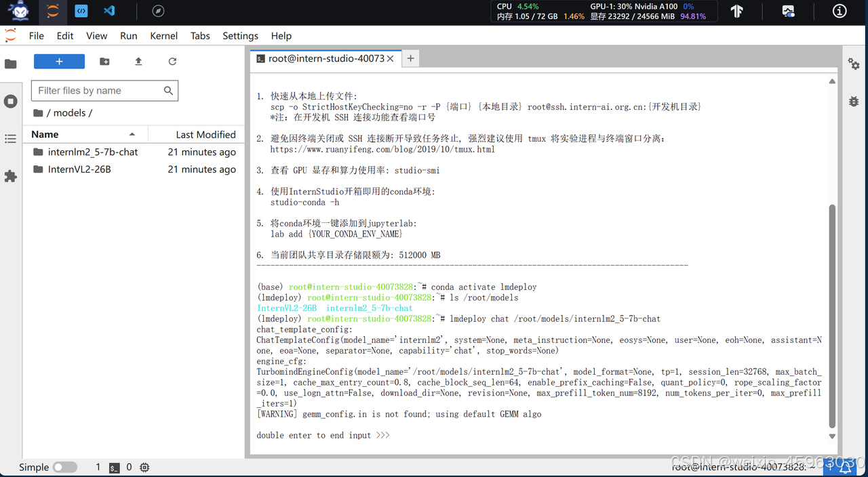This screenshot has width=868, height=477.
Task: Open the Edit menu
Action: tap(65, 36)
